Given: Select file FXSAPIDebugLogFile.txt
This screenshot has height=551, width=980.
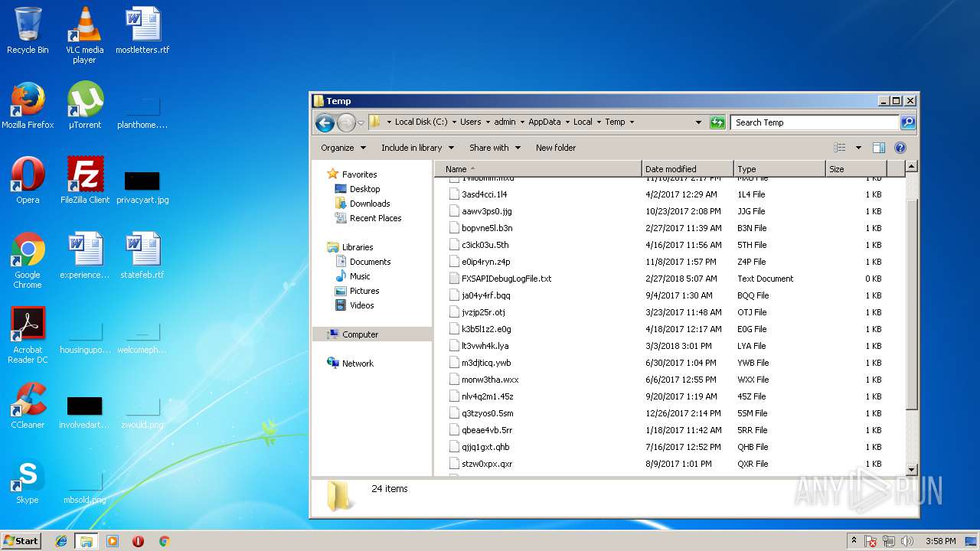Looking at the screenshot, I should [506, 279].
